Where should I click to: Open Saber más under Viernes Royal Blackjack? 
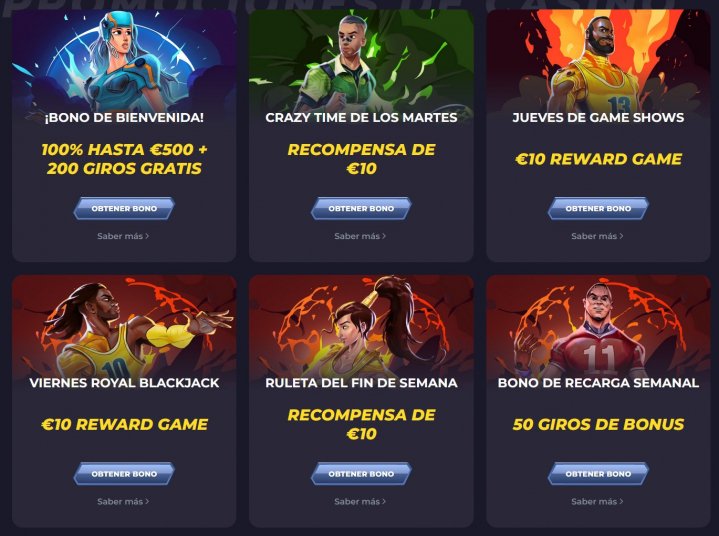pos(123,502)
